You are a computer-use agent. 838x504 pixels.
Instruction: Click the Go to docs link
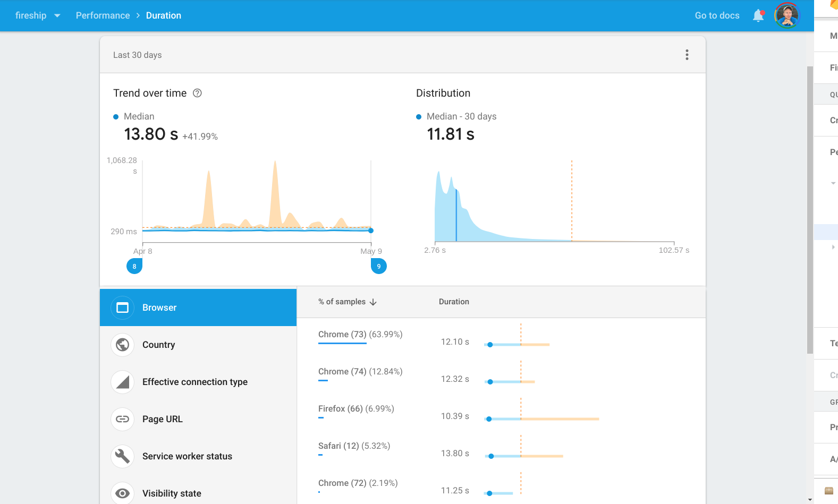coord(717,16)
